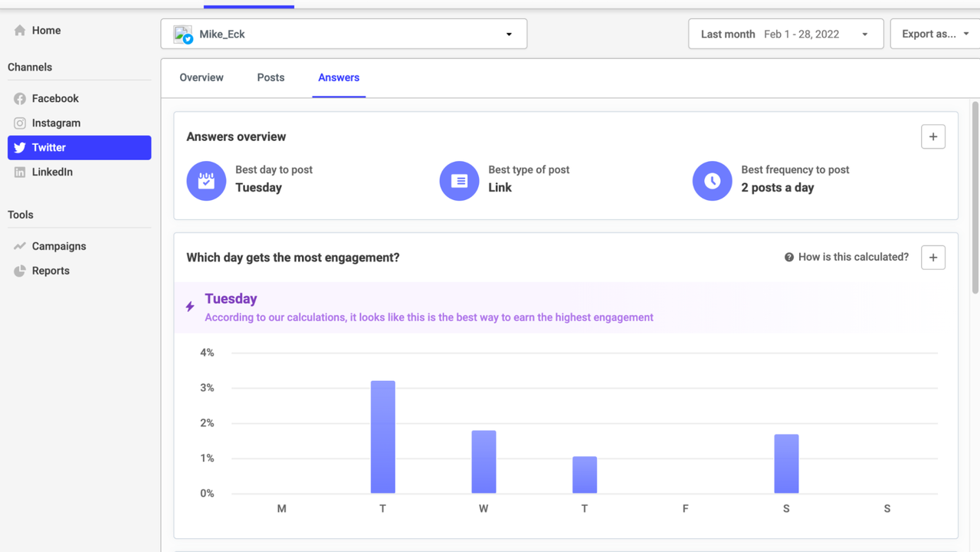The image size is (980, 552).
Task: Click the Home icon in sidebar
Action: click(20, 31)
